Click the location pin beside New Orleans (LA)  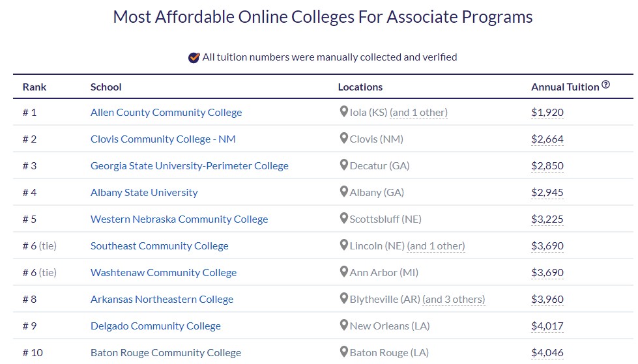pyautogui.click(x=343, y=325)
